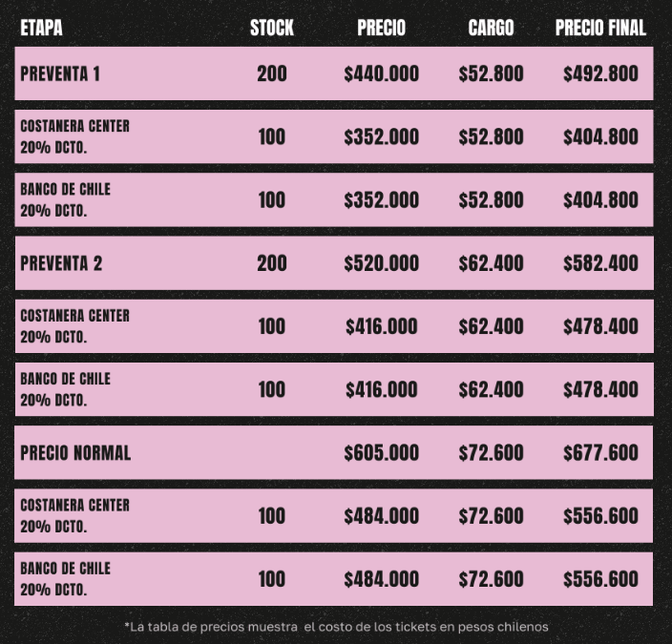Viewport: 672px width, 644px height.
Task: Click the $677.600 final price
Action: [600, 452]
